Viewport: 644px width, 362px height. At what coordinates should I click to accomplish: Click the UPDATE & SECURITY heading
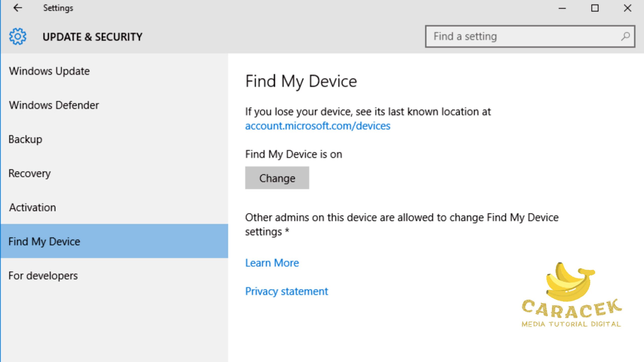(92, 37)
